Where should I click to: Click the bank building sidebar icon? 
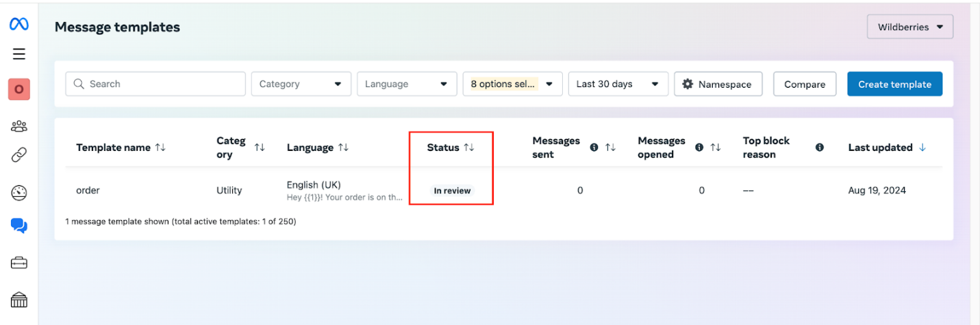(x=18, y=300)
